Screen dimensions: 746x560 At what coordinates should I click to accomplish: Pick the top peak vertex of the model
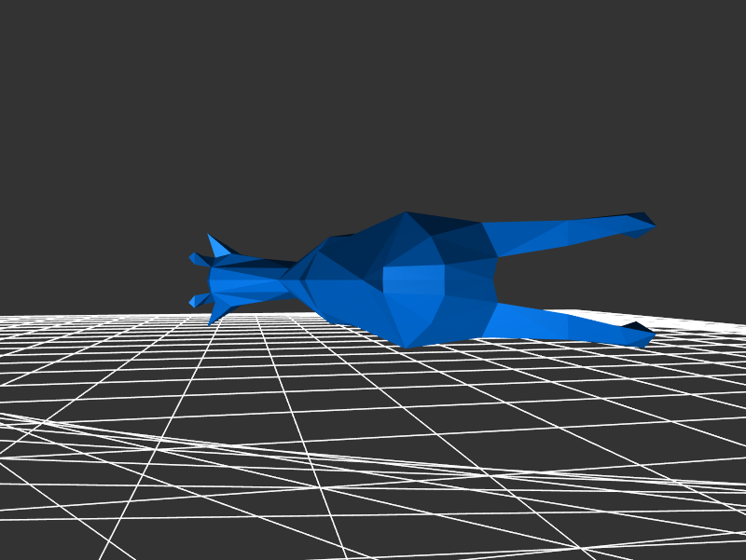[x=405, y=212]
